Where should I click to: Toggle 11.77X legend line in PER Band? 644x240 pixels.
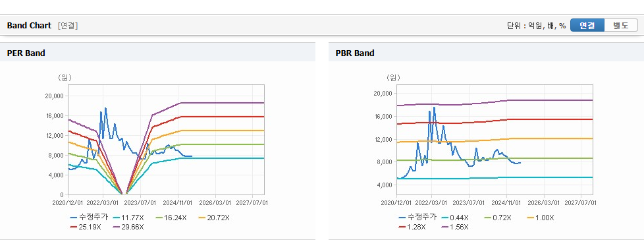128,218
